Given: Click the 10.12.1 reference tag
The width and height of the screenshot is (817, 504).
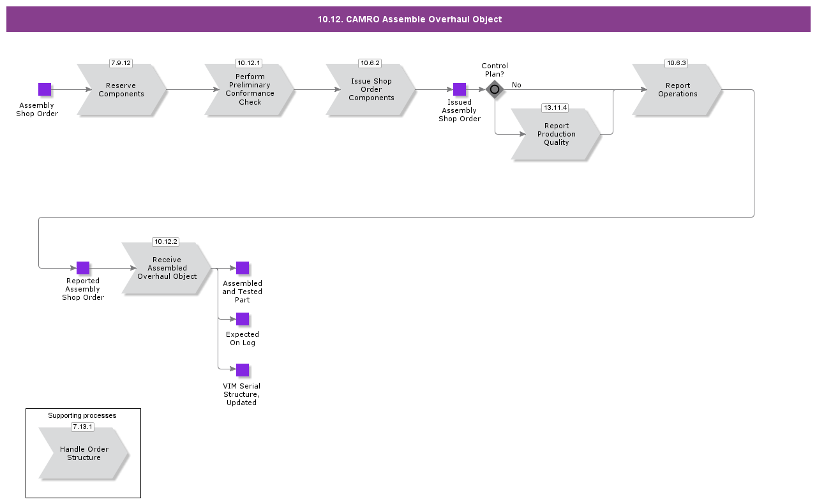Looking at the screenshot, I should [249, 63].
